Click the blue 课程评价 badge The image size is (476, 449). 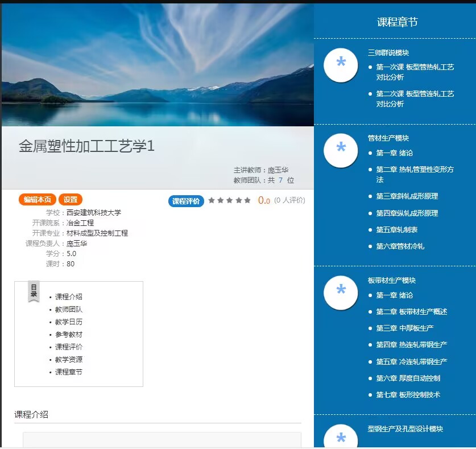pyautogui.click(x=186, y=201)
